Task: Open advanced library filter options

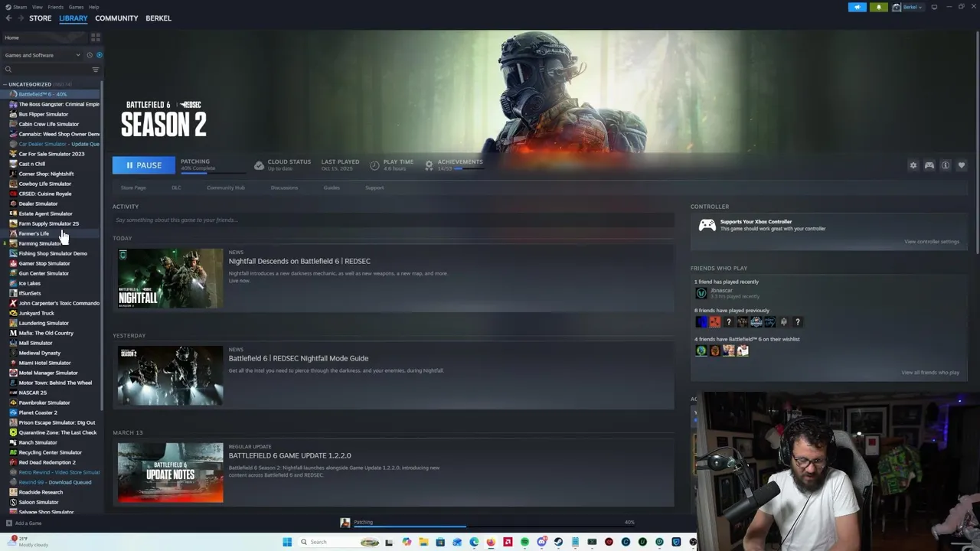Action: pyautogui.click(x=96, y=70)
